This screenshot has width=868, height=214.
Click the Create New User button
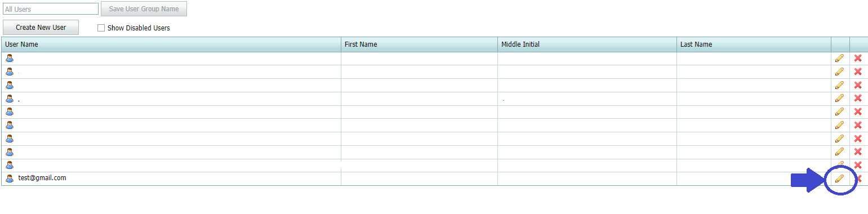tap(41, 27)
